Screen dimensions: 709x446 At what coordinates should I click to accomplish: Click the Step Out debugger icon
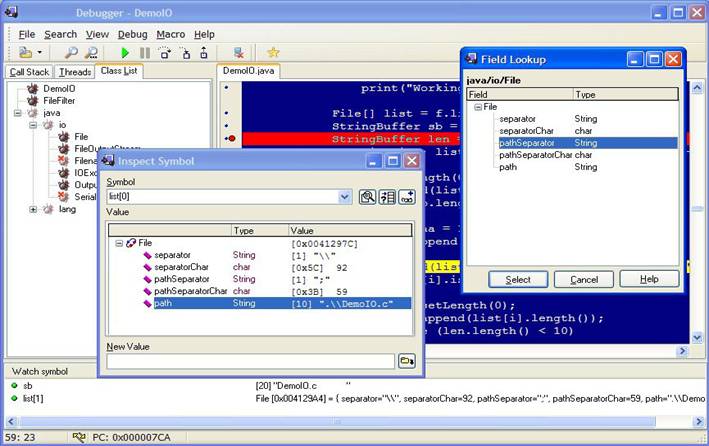(204, 53)
